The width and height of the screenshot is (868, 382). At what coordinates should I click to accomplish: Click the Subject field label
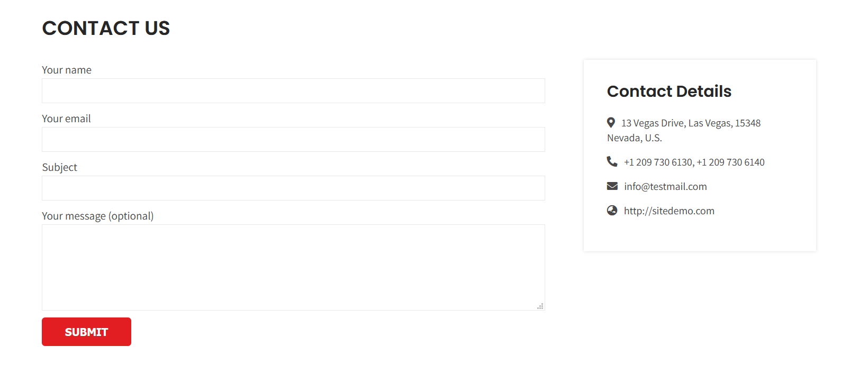(59, 167)
